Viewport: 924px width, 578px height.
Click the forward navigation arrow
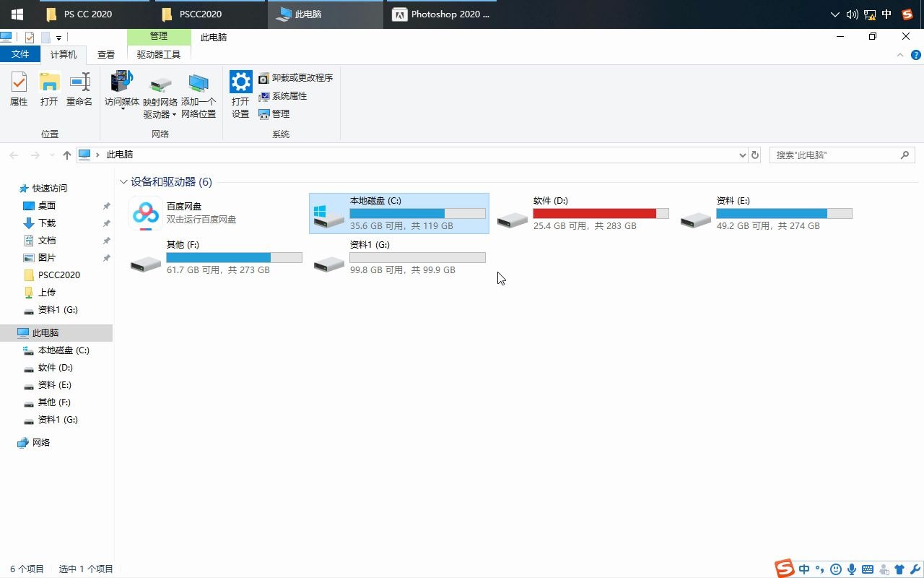pos(35,155)
